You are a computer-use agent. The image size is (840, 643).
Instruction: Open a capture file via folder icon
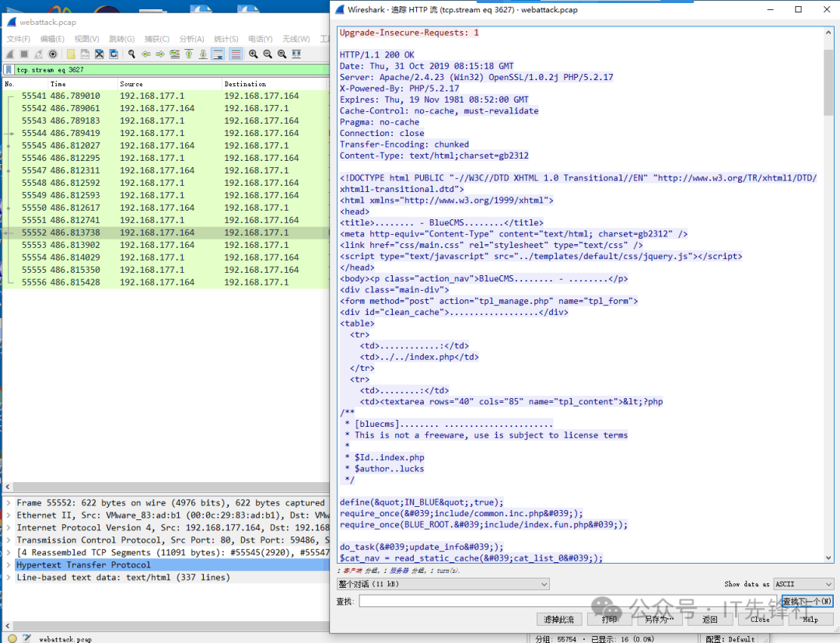click(x=71, y=54)
